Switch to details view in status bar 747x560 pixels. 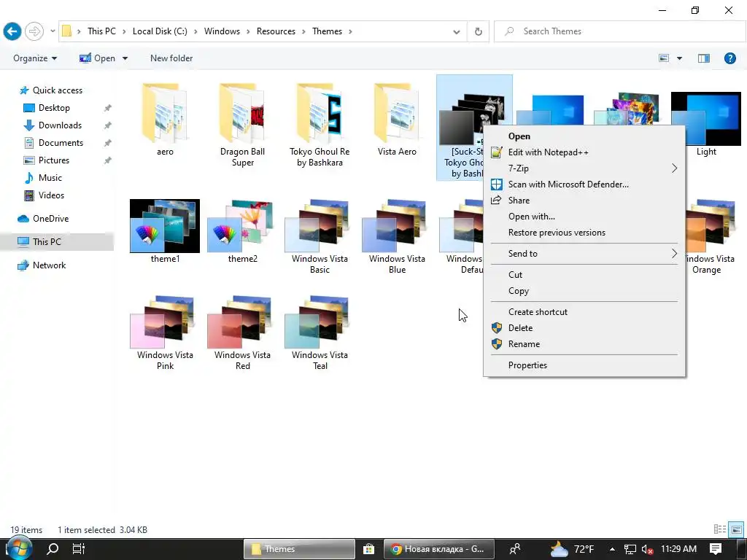click(720, 529)
